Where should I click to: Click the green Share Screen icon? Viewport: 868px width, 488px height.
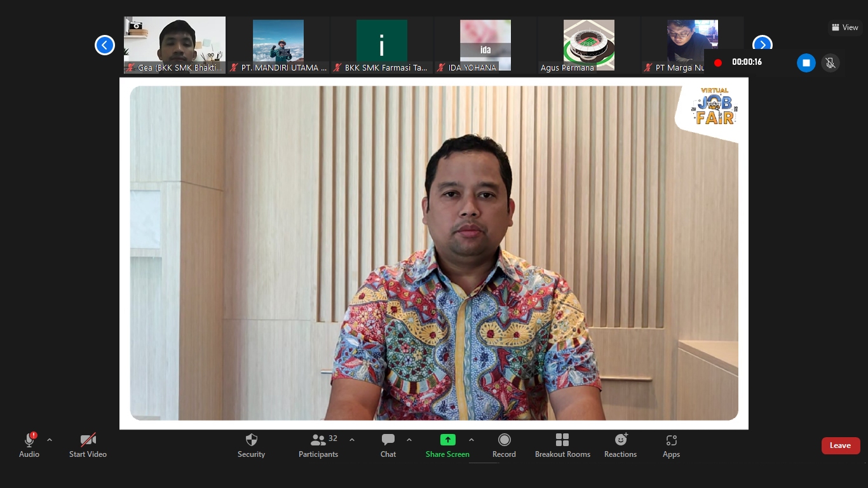[x=447, y=440]
